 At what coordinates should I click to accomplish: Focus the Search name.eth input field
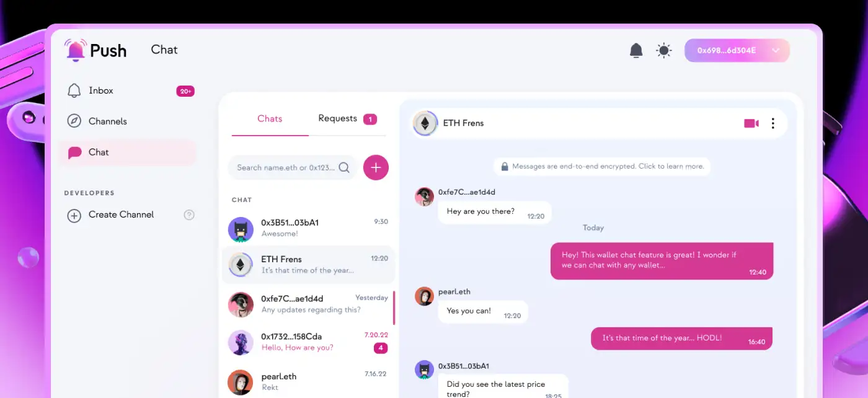(293, 167)
